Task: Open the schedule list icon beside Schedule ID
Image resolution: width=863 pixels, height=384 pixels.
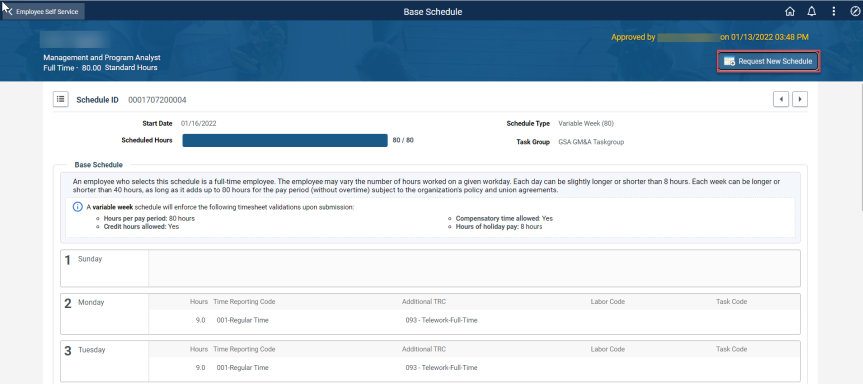Action: 61,100
